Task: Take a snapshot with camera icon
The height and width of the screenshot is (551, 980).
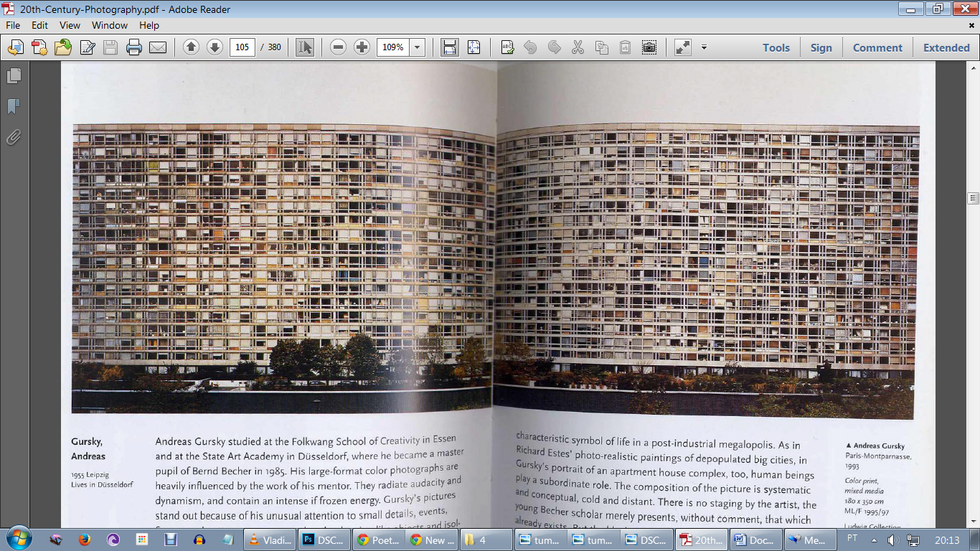Action: coord(649,47)
